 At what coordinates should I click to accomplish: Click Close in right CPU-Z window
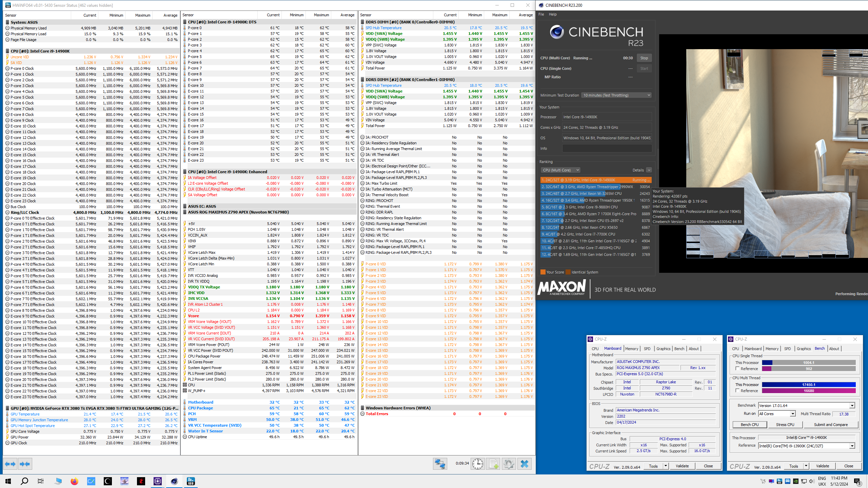(849, 466)
